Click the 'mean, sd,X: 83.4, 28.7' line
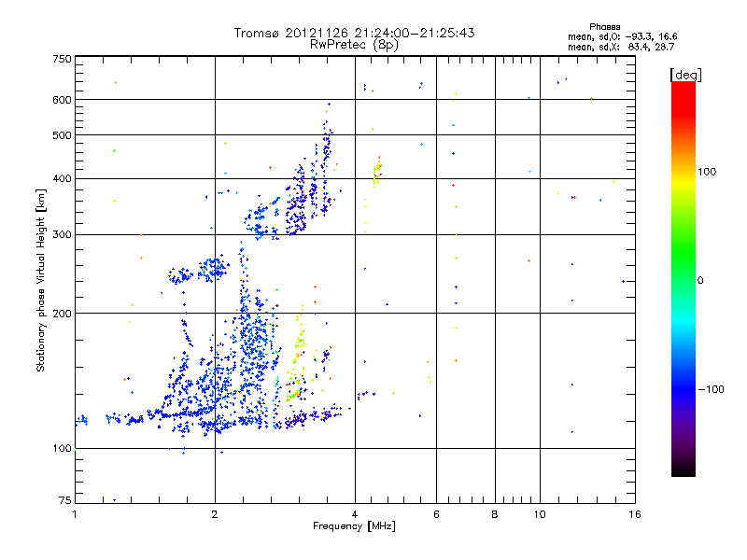Screen dimensions: 747x560 621,47
